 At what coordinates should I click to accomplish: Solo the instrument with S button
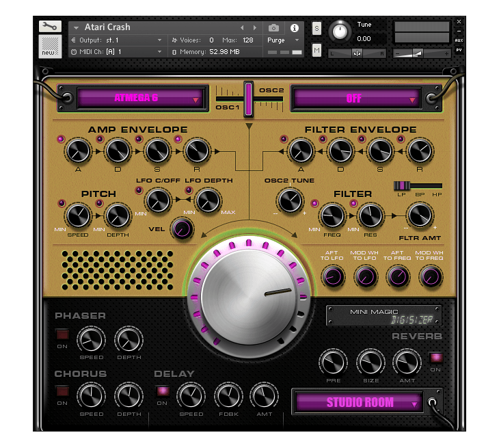tap(316, 28)
